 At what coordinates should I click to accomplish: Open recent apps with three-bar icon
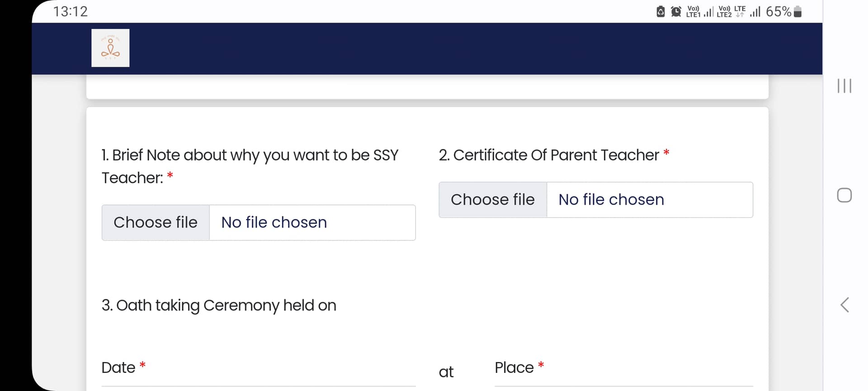click(x=844, y=86)
